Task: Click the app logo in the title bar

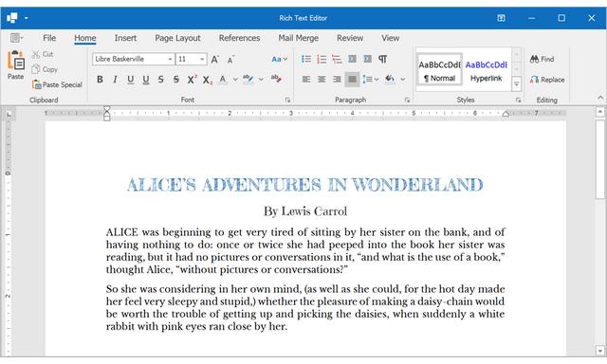Action: tap(12, 18)
